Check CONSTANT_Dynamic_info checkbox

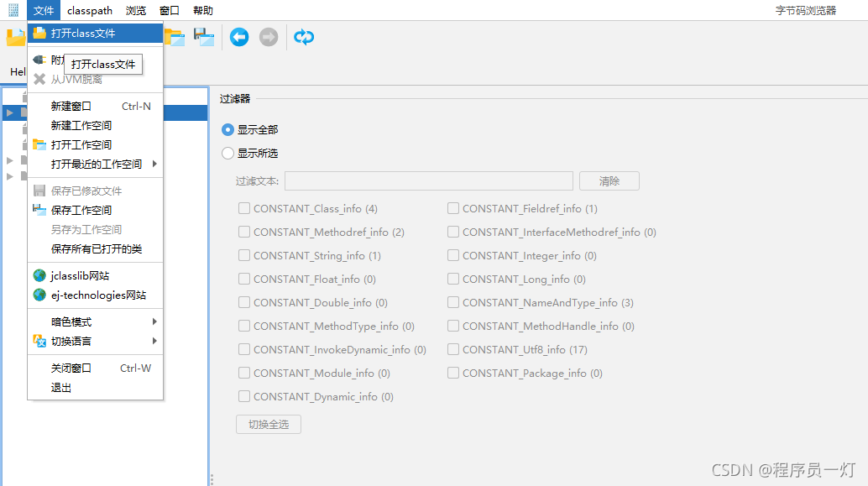(x=244, y=396)
